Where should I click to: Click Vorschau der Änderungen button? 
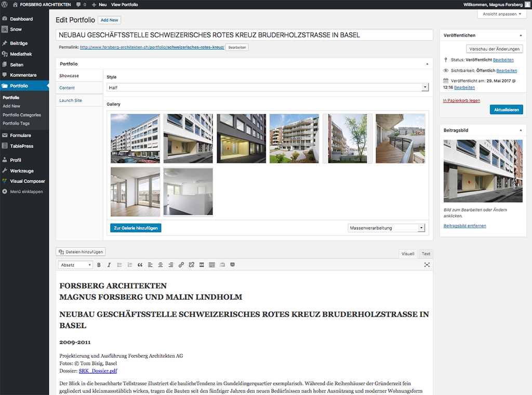coord(495,49)
